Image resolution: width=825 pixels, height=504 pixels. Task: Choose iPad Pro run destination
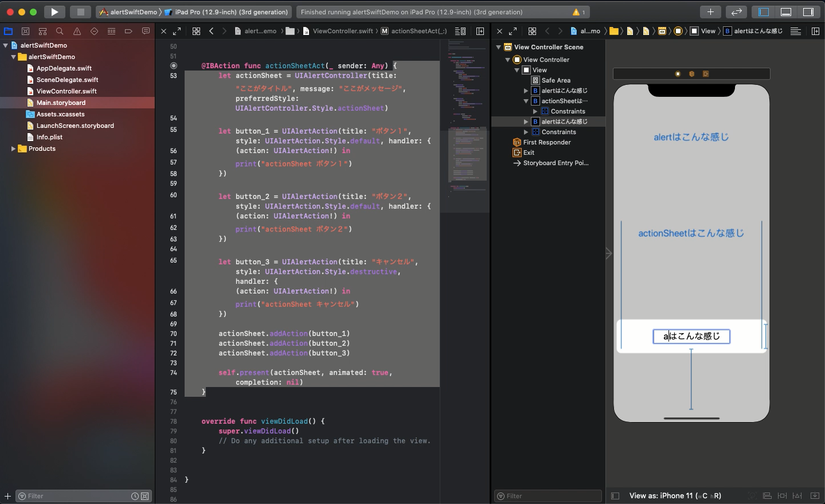pyautogui.click(x=227, y=12)
